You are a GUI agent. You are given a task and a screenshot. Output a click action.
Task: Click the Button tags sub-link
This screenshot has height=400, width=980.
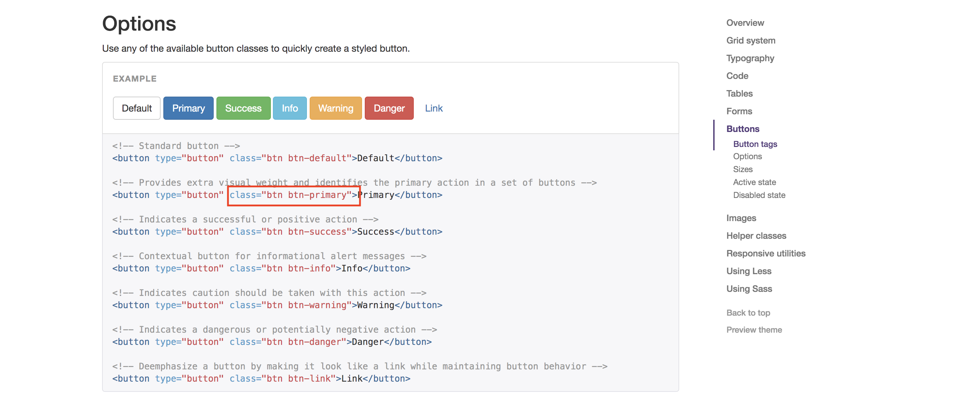pos(755,144)
